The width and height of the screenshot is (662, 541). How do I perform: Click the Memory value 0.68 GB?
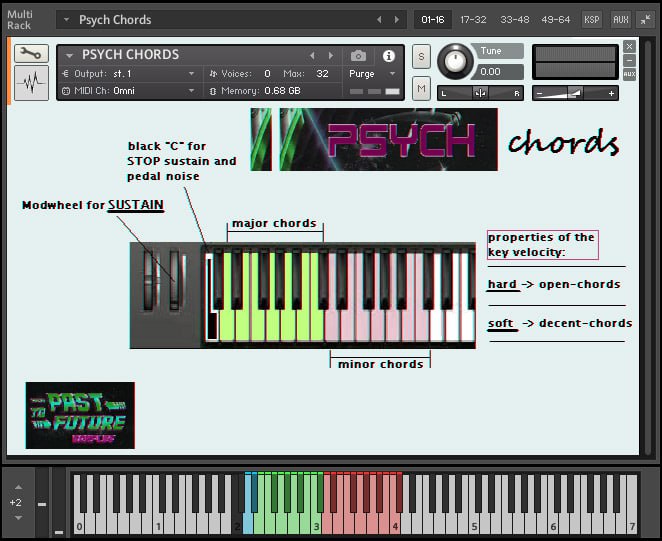click(x=282, y=91)
